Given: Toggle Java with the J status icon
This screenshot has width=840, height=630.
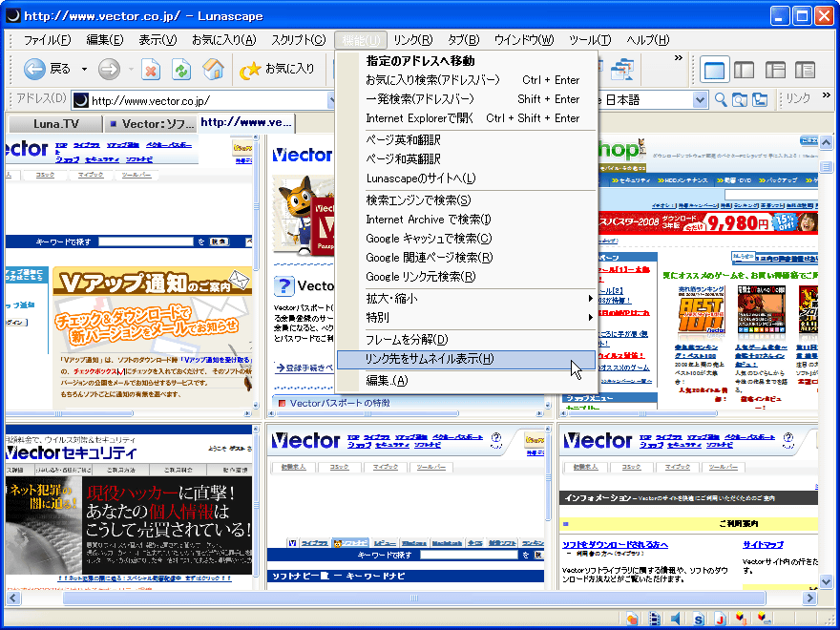Looking at the screenshot, I should point(720,619).
